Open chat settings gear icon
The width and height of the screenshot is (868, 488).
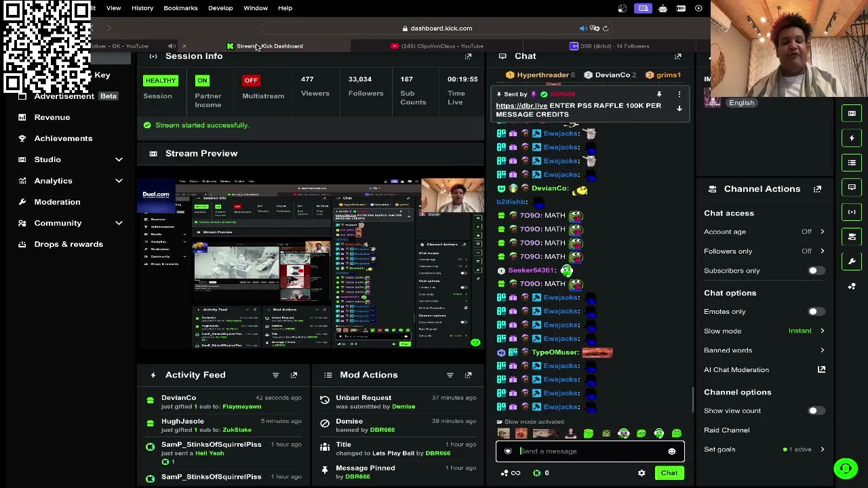click(x=642, y=473)
